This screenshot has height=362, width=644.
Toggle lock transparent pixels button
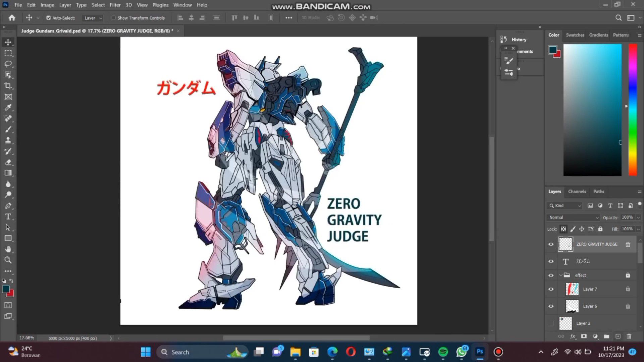(x=563, y=229)
